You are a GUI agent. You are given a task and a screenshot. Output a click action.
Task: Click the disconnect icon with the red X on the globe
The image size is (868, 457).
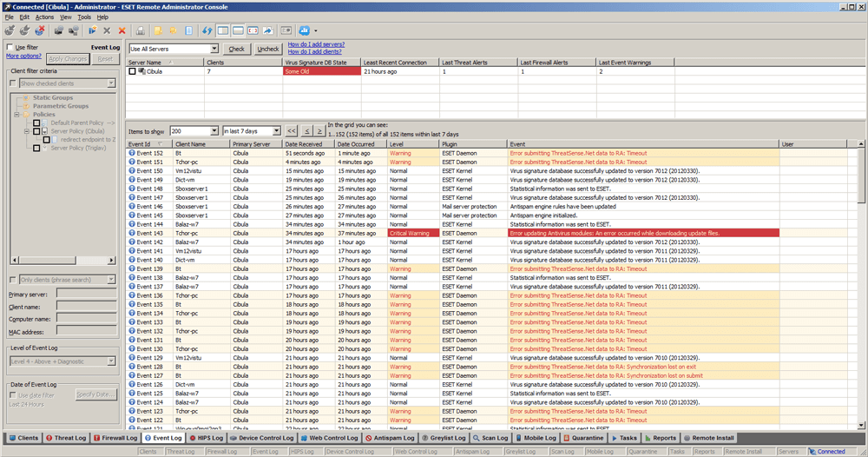(x=39, y=30)
